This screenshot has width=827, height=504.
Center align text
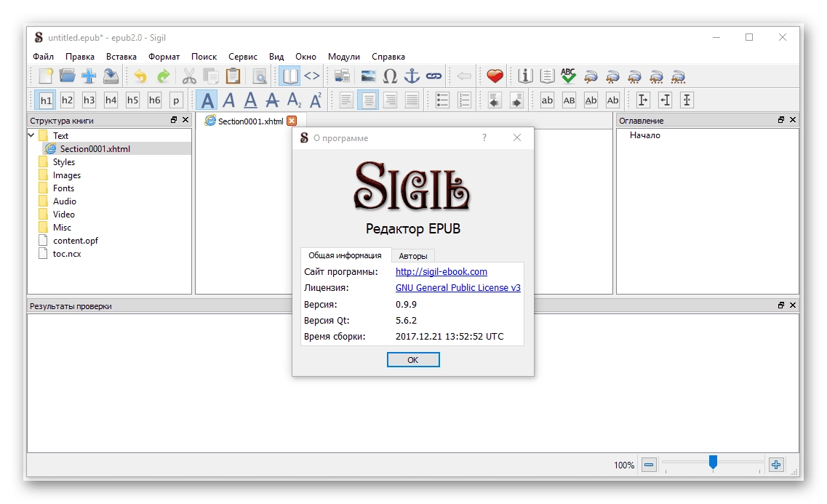pos(368,100)
